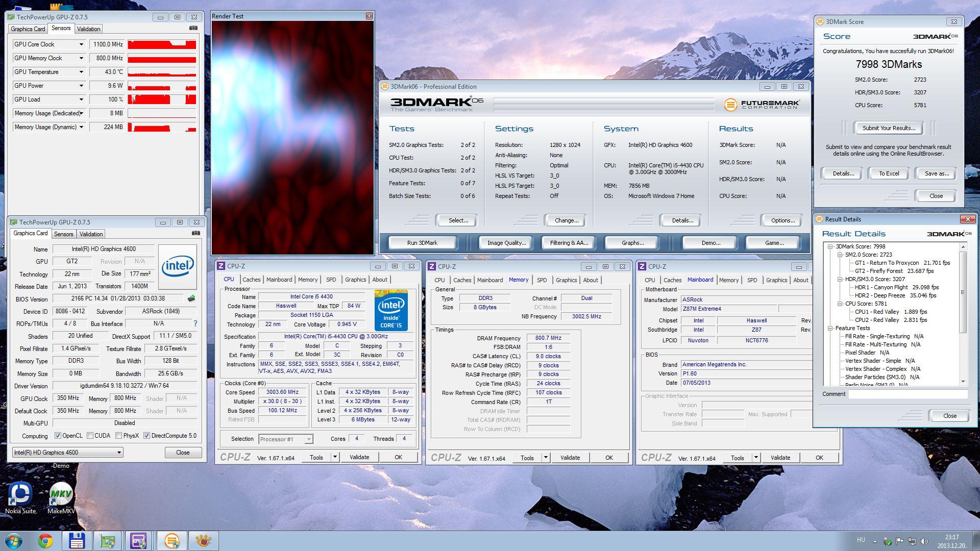The width and height of the screenshot is (980, 551).
Task: Click the taskbar clock showing 23:17
Action: click(951, 541)
